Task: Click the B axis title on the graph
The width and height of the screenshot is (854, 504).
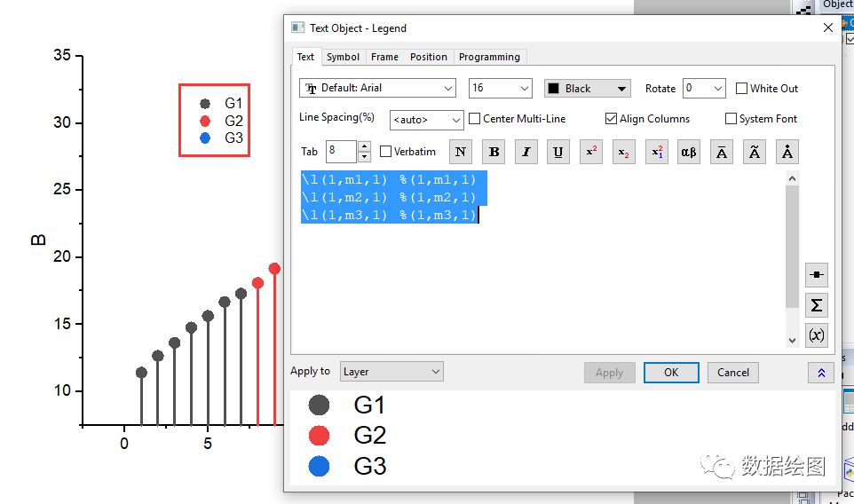Action: point(38,240)
